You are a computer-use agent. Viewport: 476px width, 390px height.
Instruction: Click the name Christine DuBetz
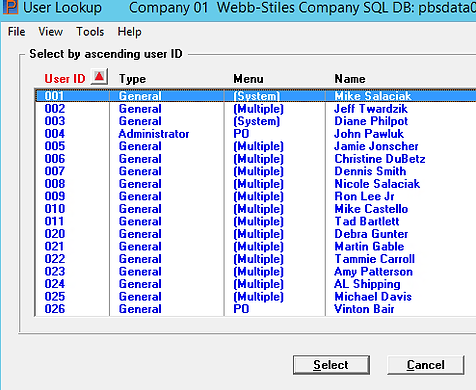[380, 159]
